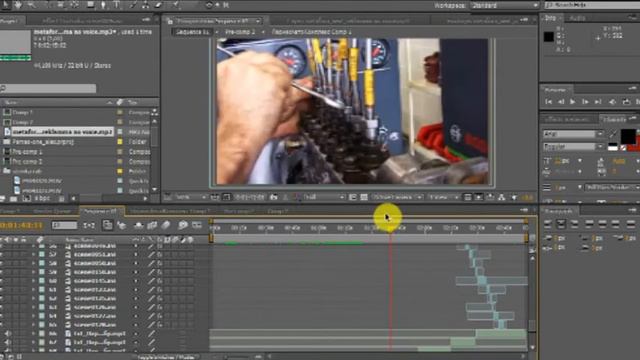
Task: Select the Horizontal Type tool
Action: 117,5
